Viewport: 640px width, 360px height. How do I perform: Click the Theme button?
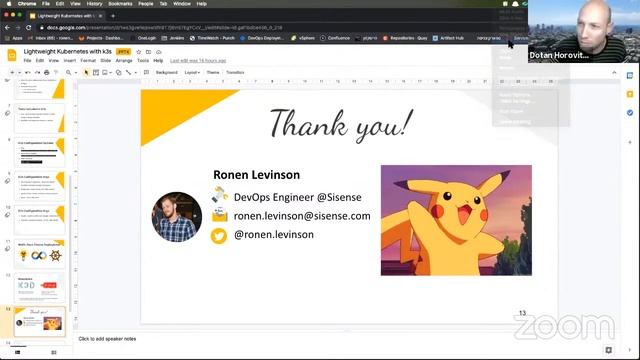[213, 72]
